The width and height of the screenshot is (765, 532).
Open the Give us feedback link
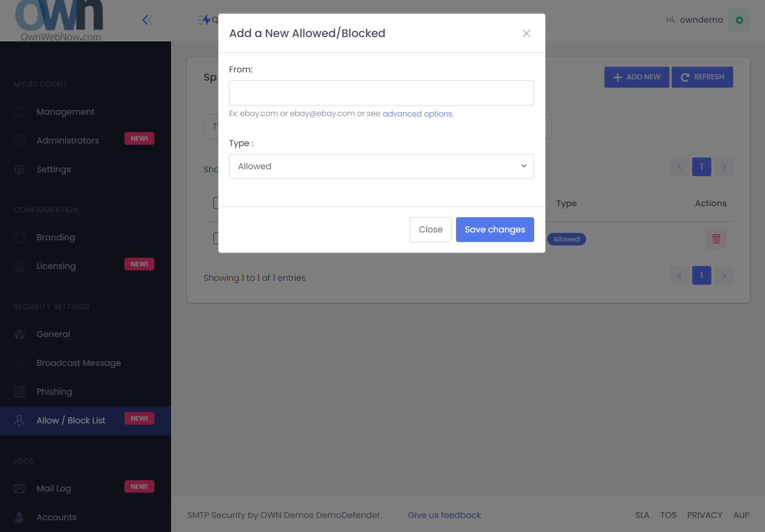[444, 515]
